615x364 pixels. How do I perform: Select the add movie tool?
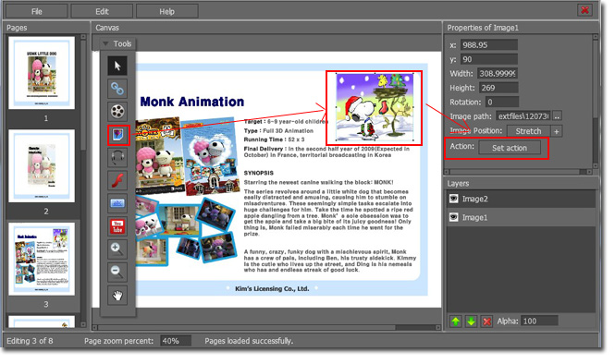click(x=117, y=112)
